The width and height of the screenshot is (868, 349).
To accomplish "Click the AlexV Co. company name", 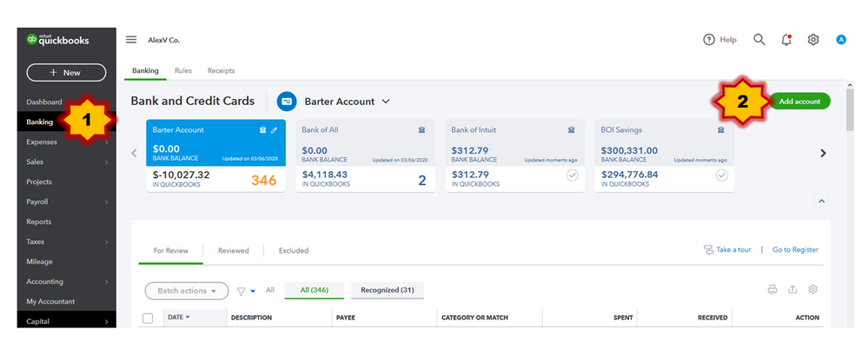I will pos(164,41).
